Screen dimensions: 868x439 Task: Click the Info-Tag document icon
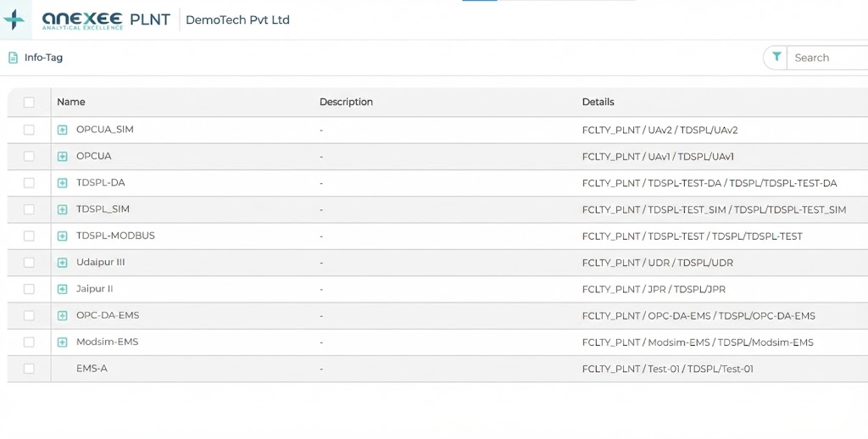(13, 58)
